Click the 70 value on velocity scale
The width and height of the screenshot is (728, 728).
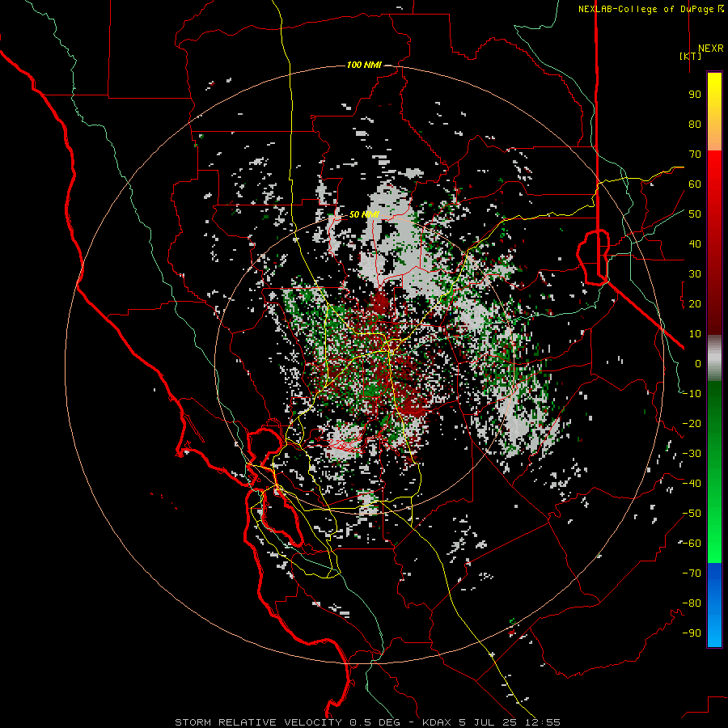tap(695, 154)
